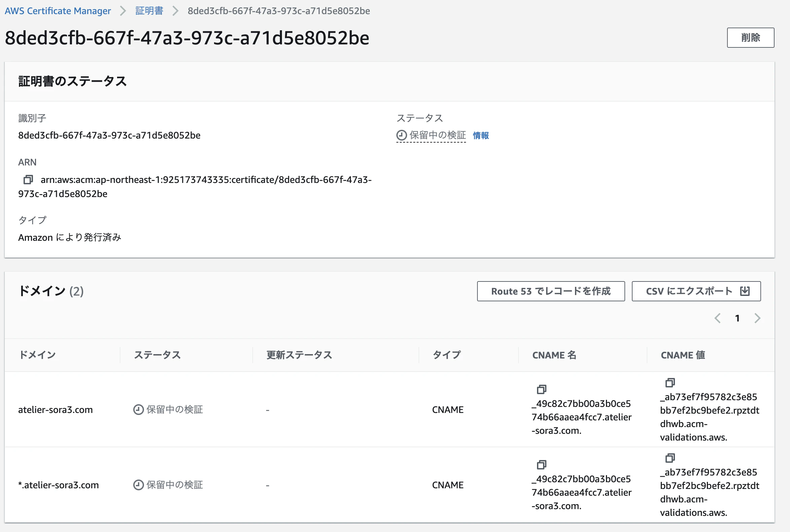Copy CNAME value for atelier-sora3.com row
790x532 pixels.
coord(670,382)
